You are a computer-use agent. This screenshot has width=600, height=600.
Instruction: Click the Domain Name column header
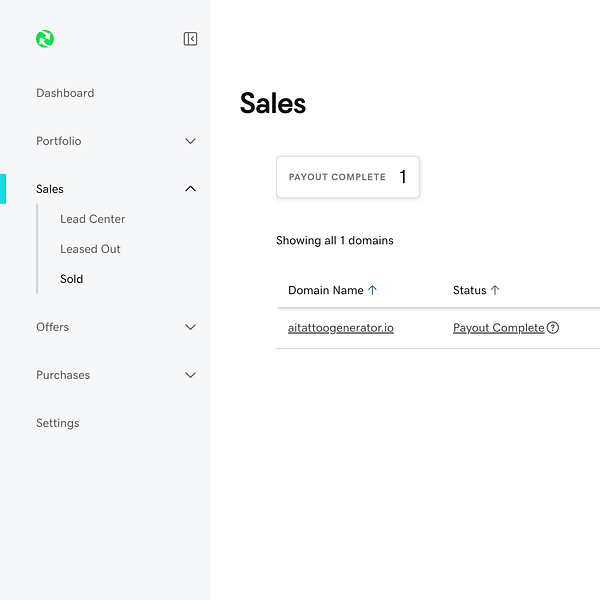point(325,291)
